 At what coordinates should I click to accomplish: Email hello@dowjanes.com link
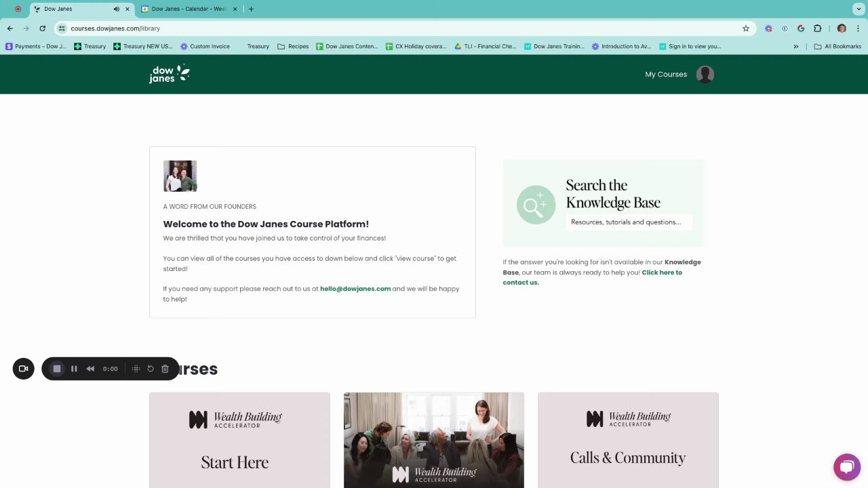[355, 289]
